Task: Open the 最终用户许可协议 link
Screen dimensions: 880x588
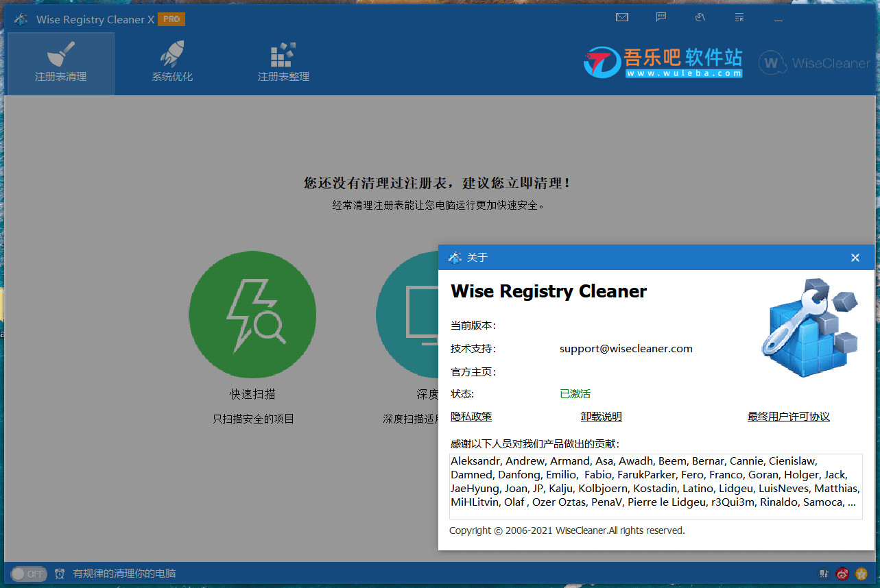Action: (x=789, y=417)
